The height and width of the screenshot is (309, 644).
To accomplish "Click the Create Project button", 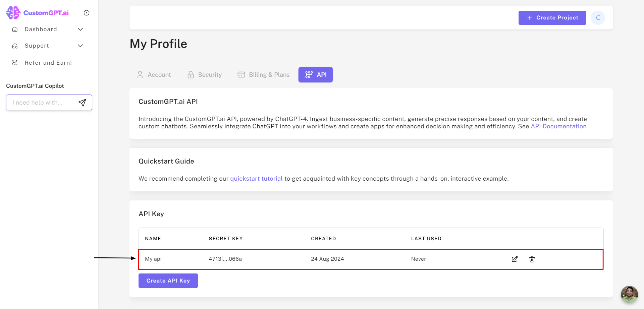I will click(x=552, y=18).
